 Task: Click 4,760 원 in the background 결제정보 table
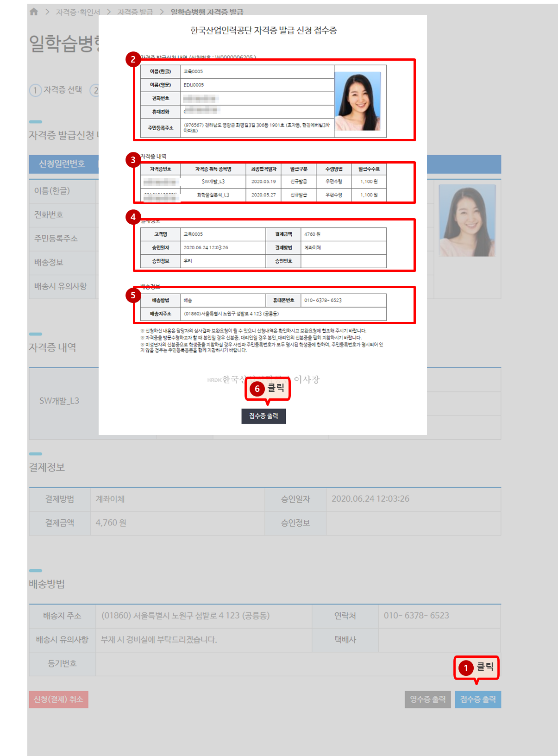(x=111, y=523)
